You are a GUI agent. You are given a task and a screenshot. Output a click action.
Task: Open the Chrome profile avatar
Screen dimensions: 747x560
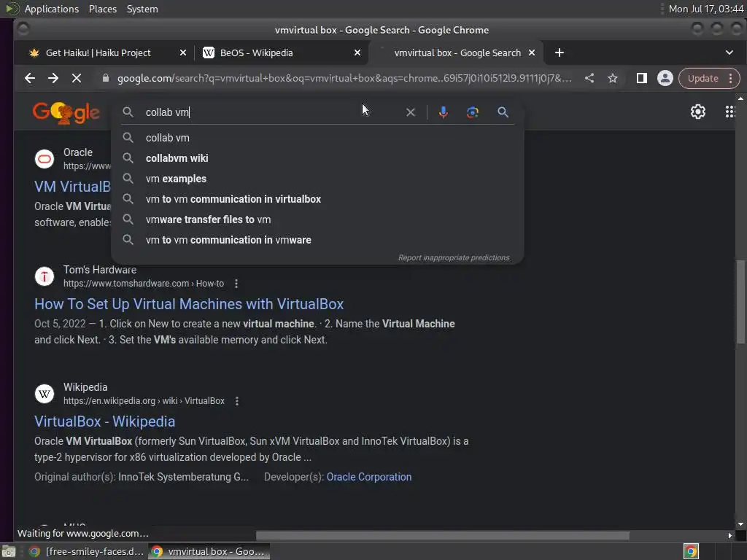pyautogui.click(x=665, y=78)
